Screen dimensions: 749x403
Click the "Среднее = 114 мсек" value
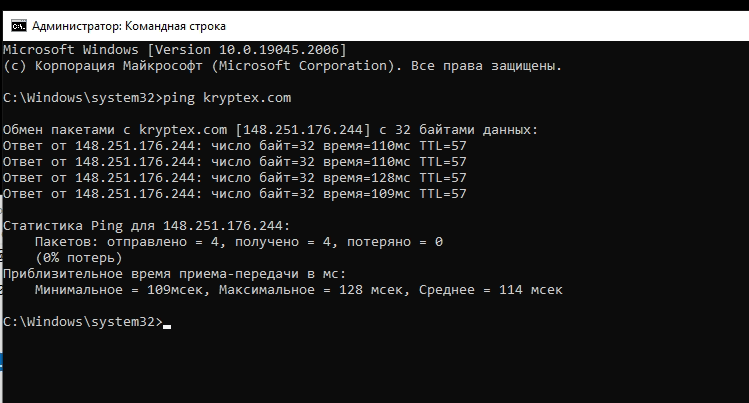click(x=491, y=290)
